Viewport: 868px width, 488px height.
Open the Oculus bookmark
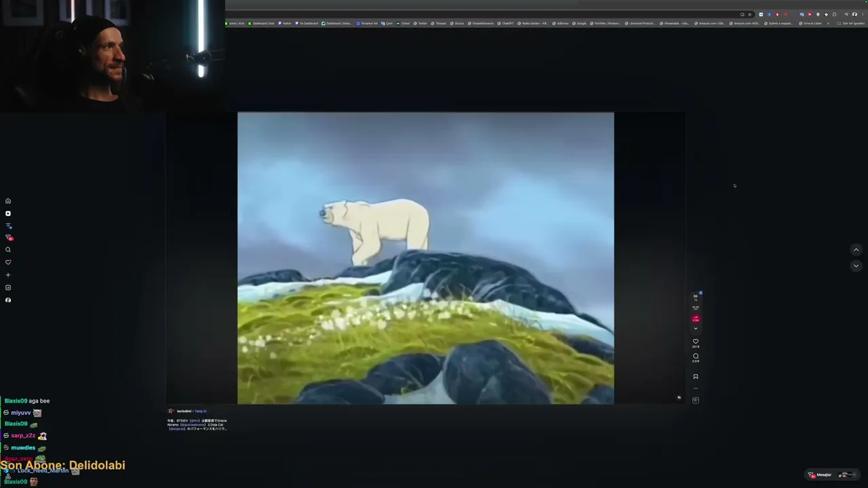458,24
